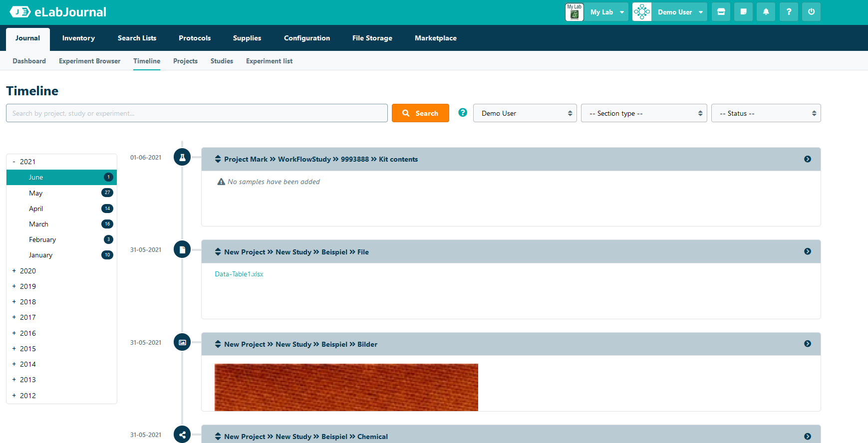Open the Supplies tab

pos(247,38)
